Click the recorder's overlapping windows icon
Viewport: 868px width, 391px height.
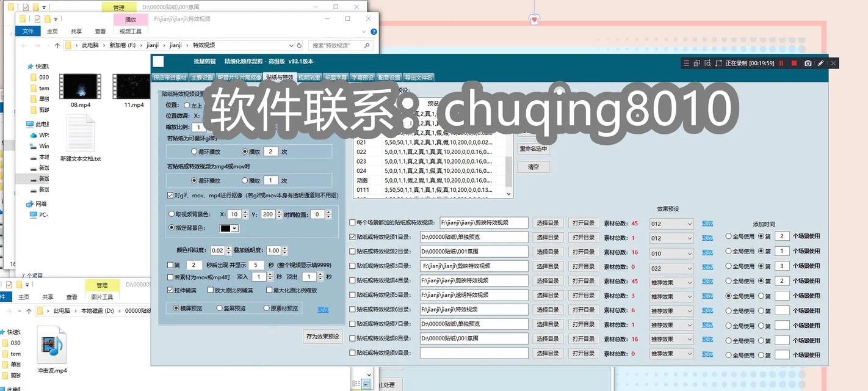697,63
